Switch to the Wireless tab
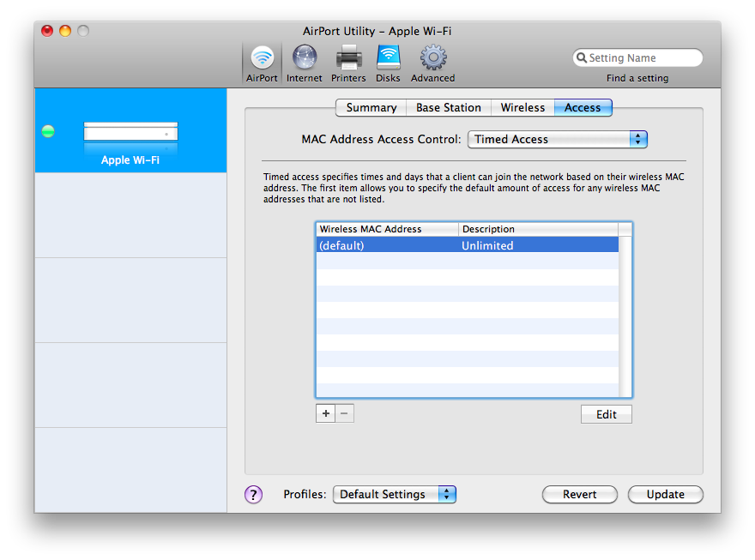Viewport: 755px width, 560px height. click(522, 108)
